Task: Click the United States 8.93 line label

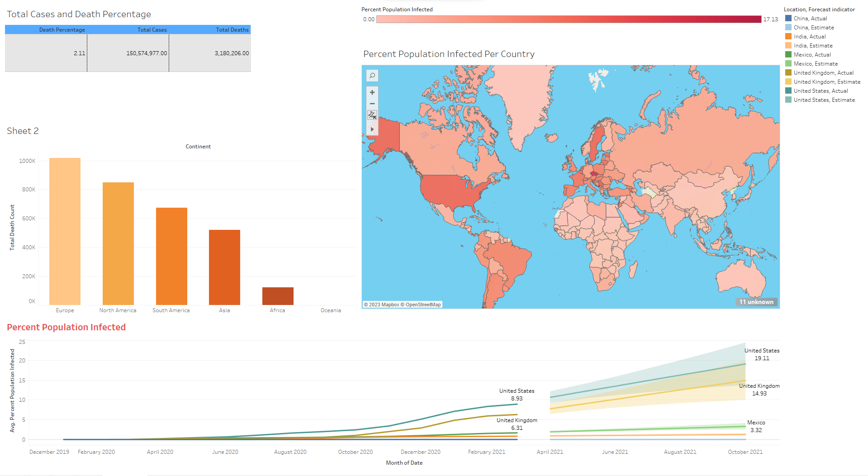Action: coord(517,395)
